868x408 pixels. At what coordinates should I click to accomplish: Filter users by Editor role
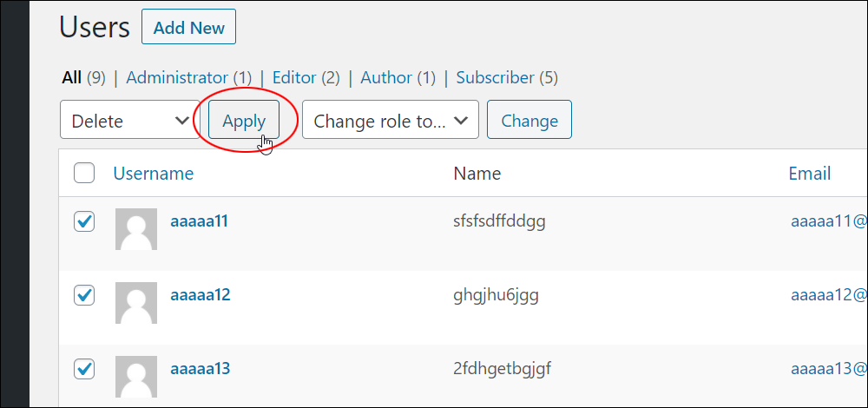(x=294, y=78)
